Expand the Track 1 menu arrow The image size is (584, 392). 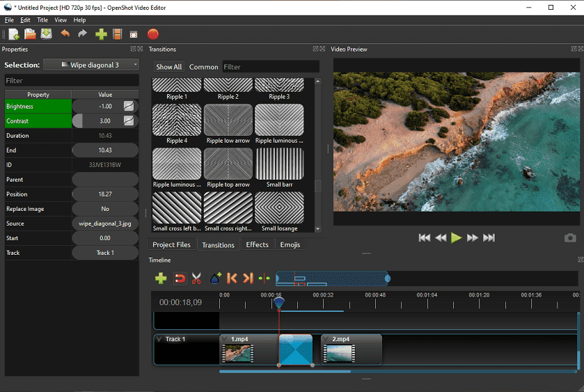159,339
